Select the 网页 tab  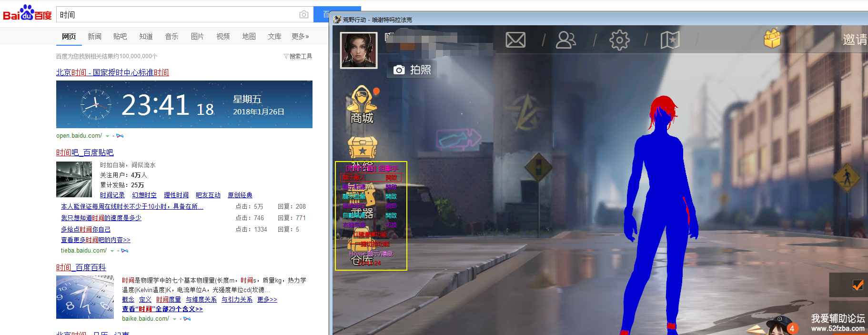tap(69, 36)
